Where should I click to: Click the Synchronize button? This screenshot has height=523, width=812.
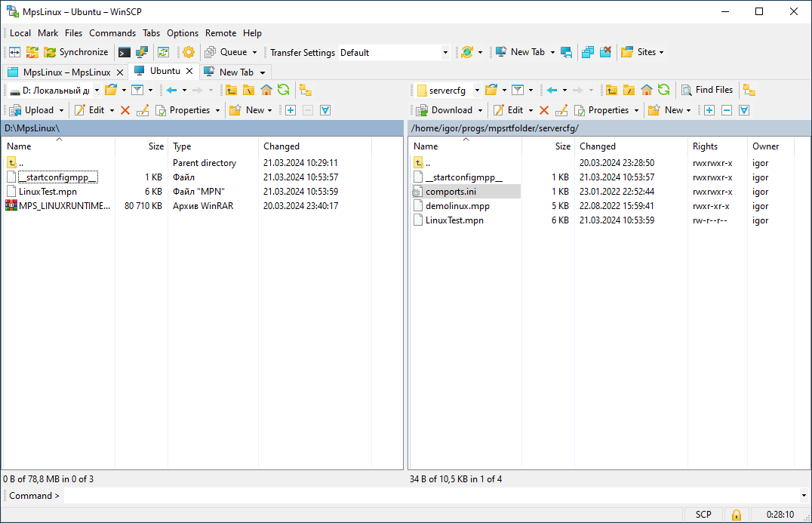coord(75,52)
